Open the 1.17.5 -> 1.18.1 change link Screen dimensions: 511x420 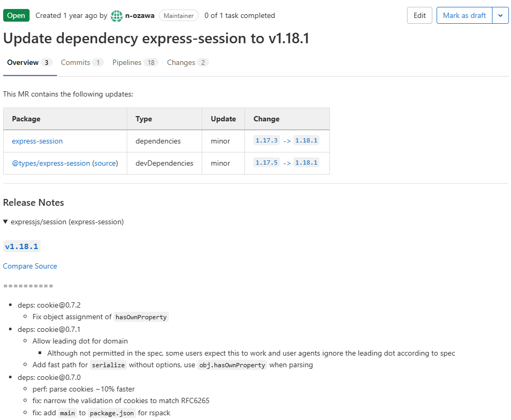(x=286, y=163)
